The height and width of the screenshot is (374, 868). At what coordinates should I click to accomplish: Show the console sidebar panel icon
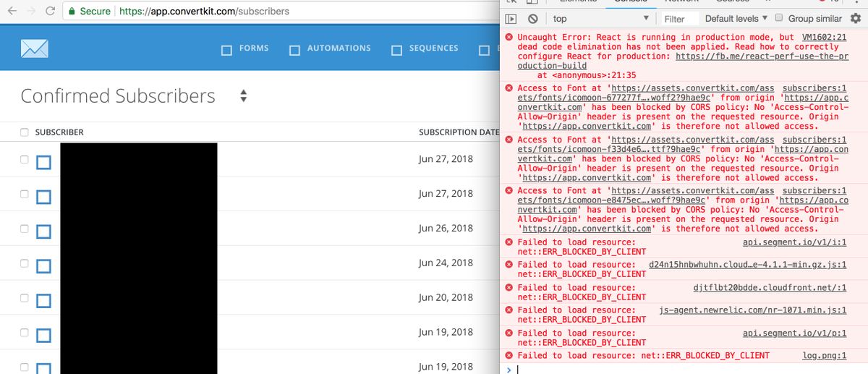point(511,19)
